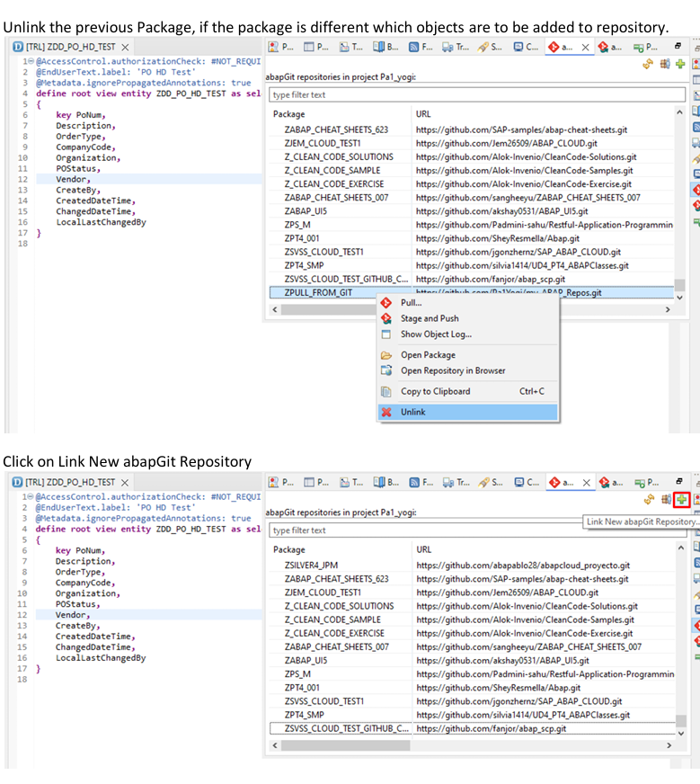Open the Templates tab (T...) in lower screenshot

click(x=351, y=483)
